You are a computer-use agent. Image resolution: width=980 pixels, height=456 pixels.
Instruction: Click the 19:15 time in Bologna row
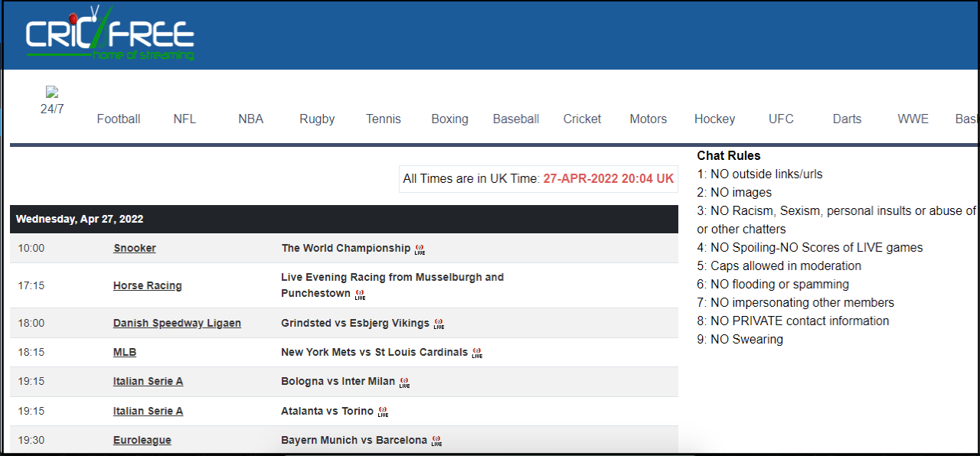point(31,381)
